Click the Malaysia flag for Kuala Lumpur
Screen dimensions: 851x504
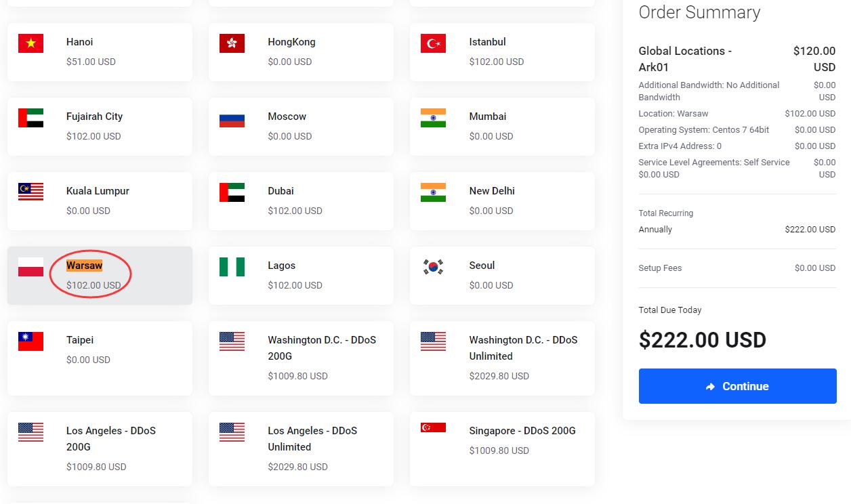30,192
